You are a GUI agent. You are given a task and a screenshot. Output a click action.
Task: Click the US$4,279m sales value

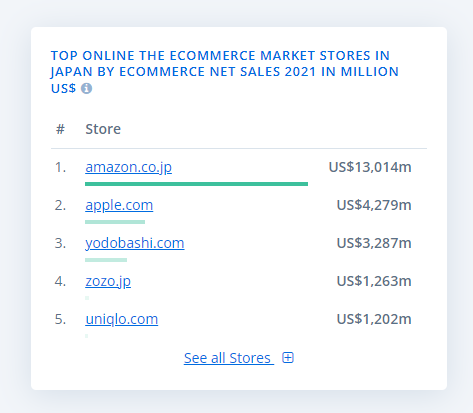click(x=374, y=205)
